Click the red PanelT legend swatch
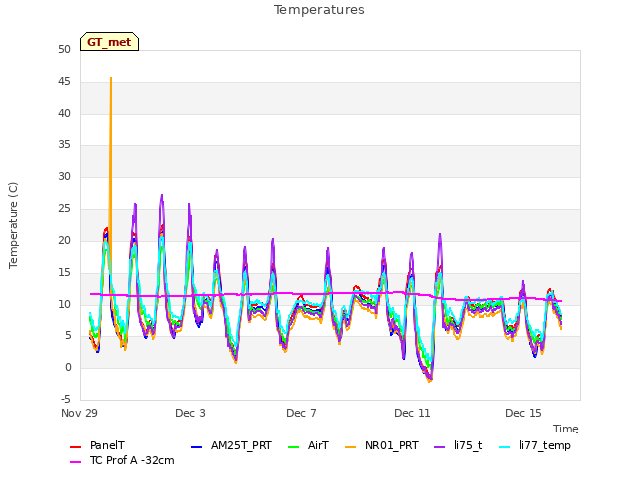The image size is (640, 480). pos(76,447)
